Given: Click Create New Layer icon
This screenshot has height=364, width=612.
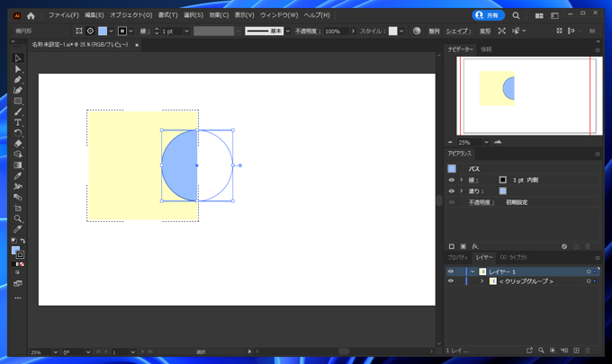Looking at the screenshot, I should point(577,351).
